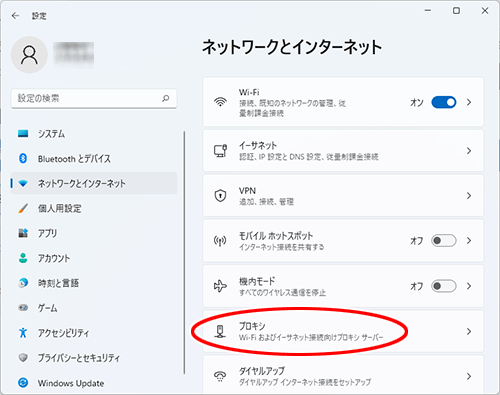Image resolution: width=500 pixels, height=395 pixels.
Task: Expand the イーサネット chevron
Action: pyautogui.click(x=469, y=151)
